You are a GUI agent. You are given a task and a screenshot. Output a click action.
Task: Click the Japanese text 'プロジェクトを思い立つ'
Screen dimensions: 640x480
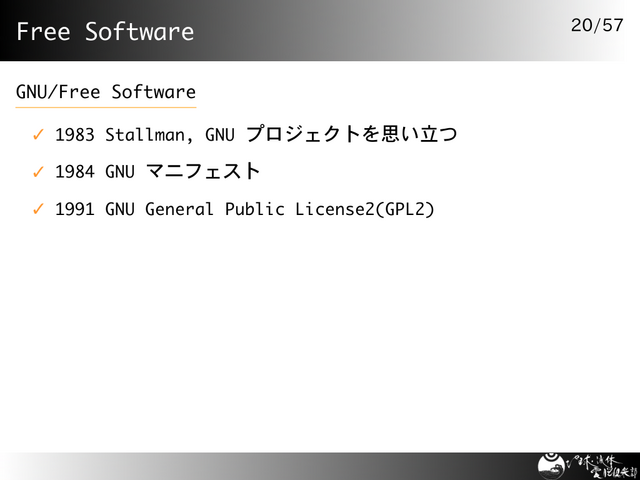[351, 134]
